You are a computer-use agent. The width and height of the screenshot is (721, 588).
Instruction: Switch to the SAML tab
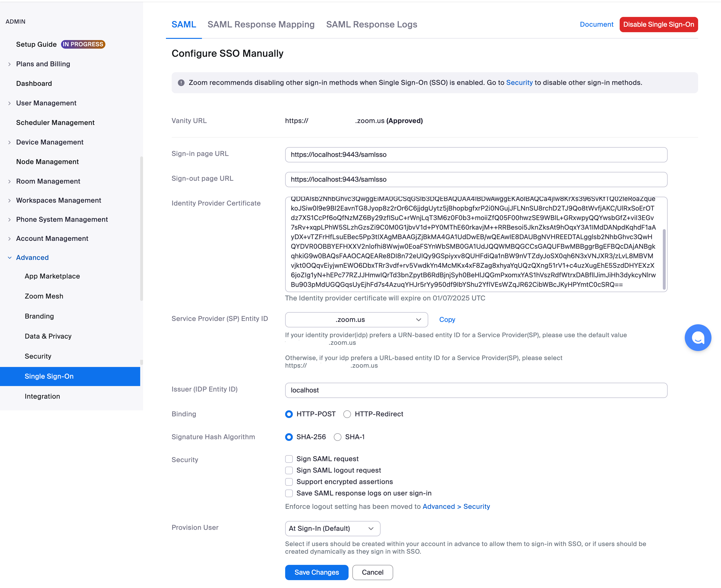184,24
